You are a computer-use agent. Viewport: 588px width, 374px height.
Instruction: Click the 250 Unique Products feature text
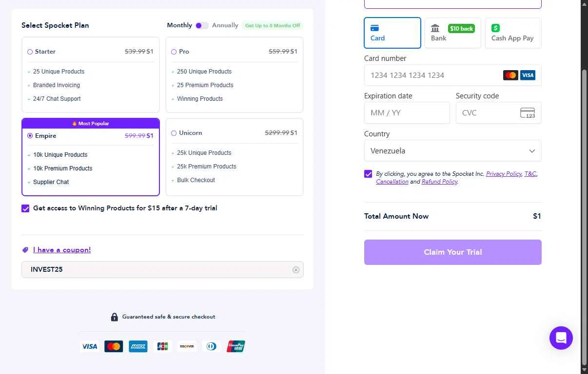(204, 72)
